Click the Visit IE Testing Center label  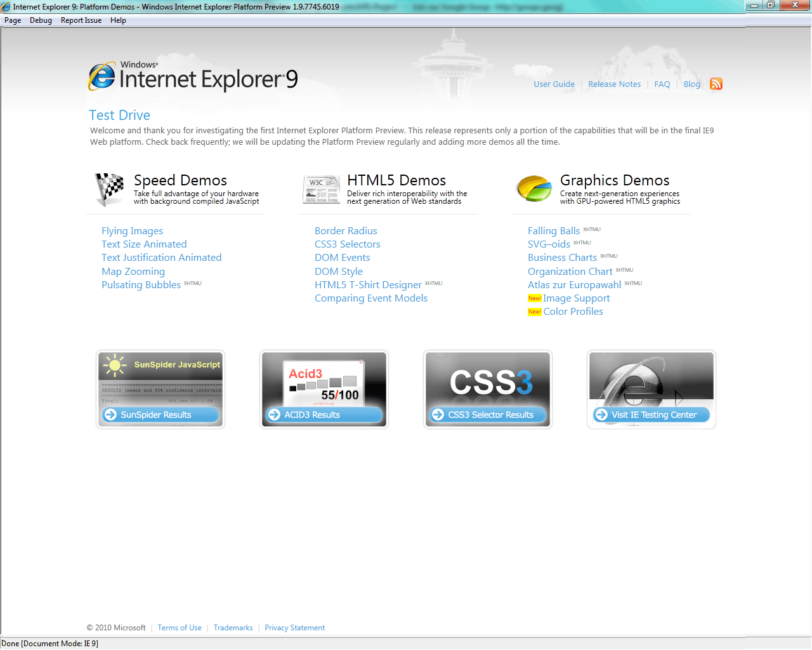(654, 415)
